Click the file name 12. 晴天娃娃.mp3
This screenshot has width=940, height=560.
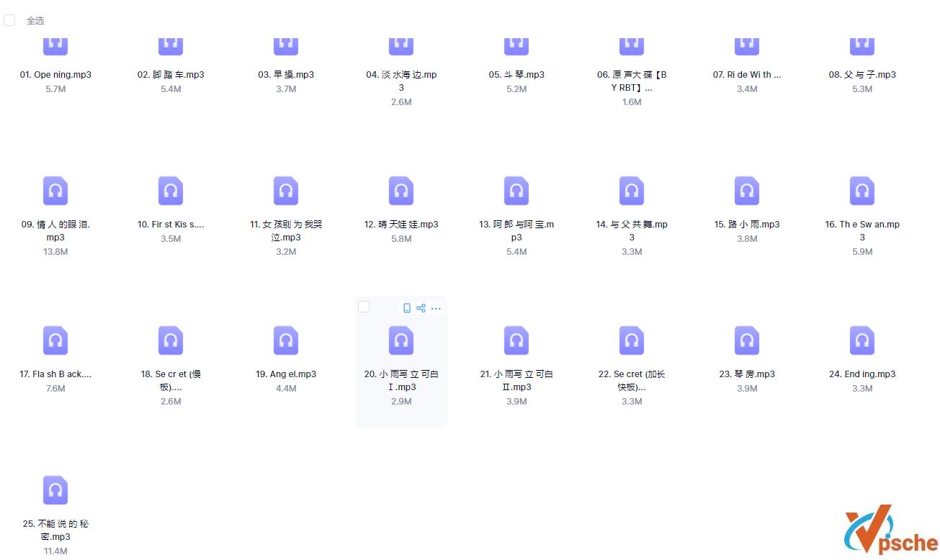(401, 225)
